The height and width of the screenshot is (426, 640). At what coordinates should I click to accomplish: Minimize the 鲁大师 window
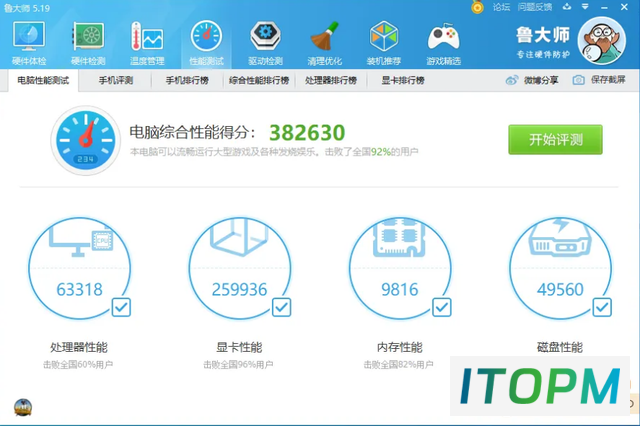[x=604, y=7]
